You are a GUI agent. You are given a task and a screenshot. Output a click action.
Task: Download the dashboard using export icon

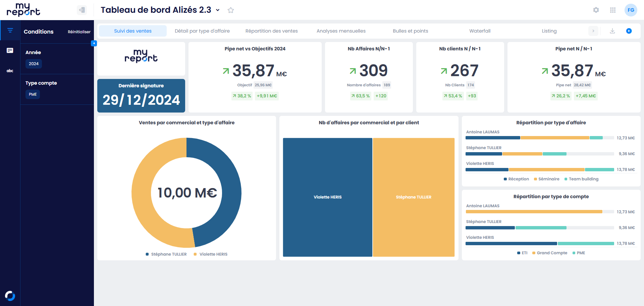pos(612,31)
